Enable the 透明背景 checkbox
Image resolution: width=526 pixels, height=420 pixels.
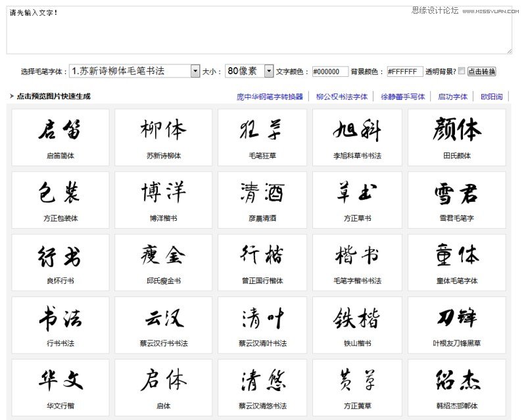pyautogui.click(x=462, y=71)
